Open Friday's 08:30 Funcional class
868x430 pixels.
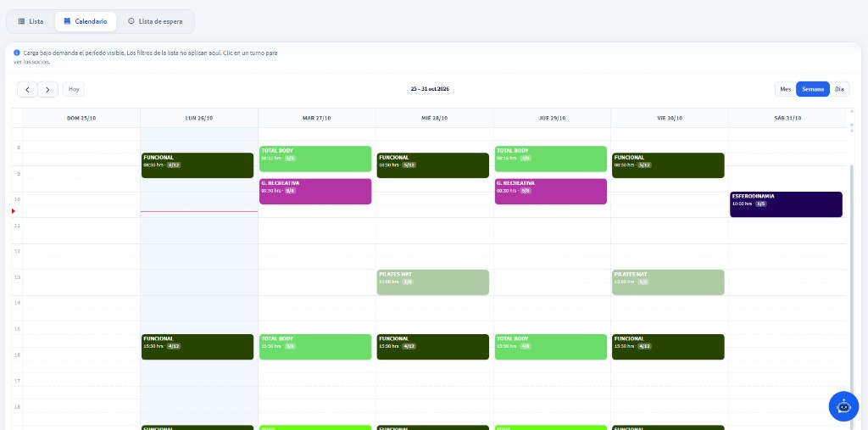click(668, 165)
